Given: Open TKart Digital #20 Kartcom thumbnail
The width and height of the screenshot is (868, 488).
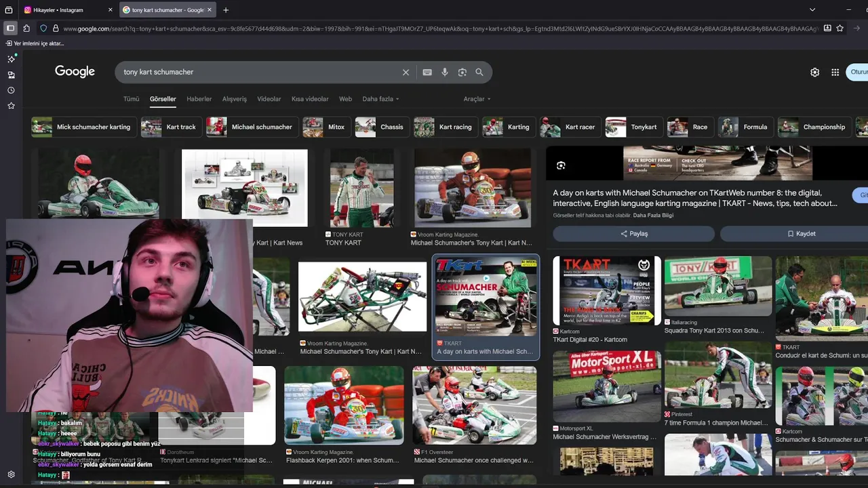Looking at the screenshot, I should click(607, 290).
